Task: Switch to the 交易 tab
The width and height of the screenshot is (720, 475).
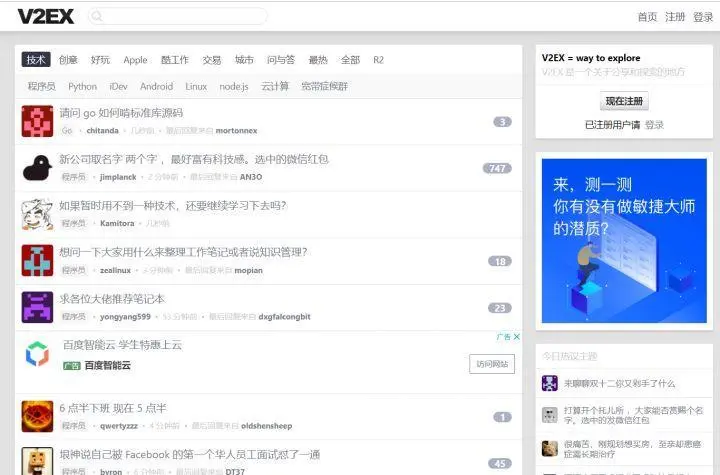Action: [x=212, y=60]
